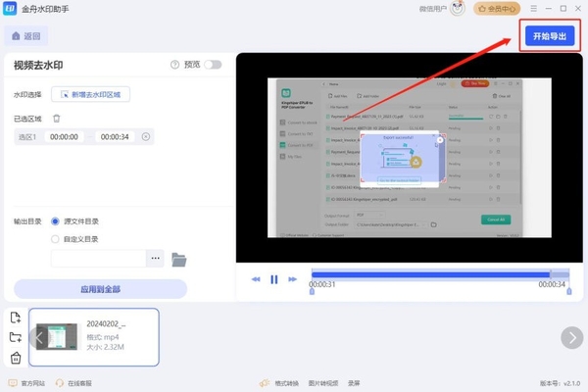Open the hamburger menu in title bar
This screenshot has width=588, height=392.
coord(534,8)
